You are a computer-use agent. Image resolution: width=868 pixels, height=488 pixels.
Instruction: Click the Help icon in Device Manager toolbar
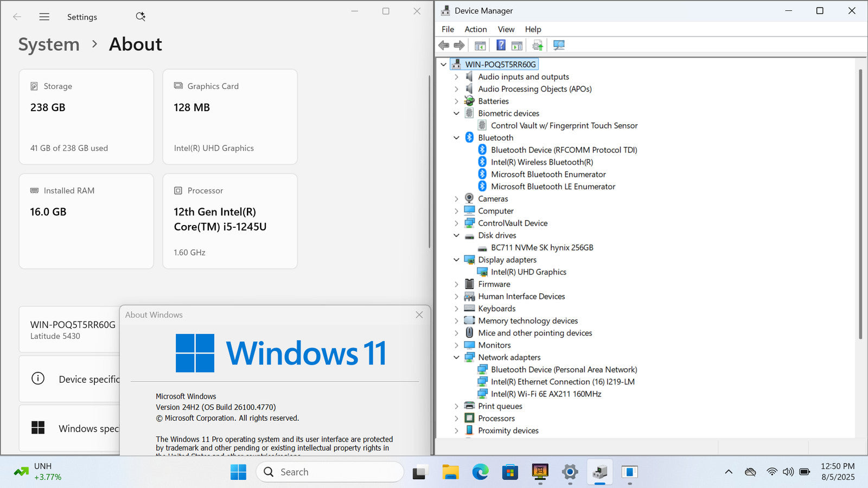[501, 45]
